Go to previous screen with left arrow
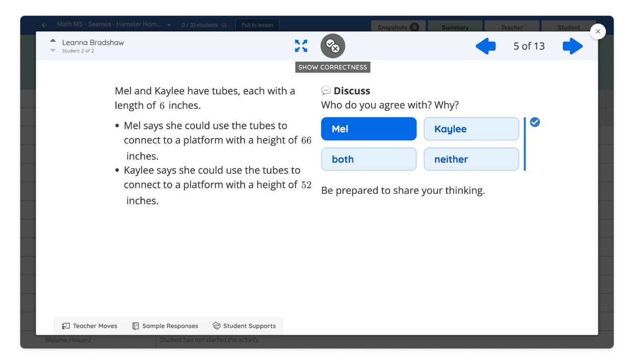The image size is (634, 364). coord(485,47)
